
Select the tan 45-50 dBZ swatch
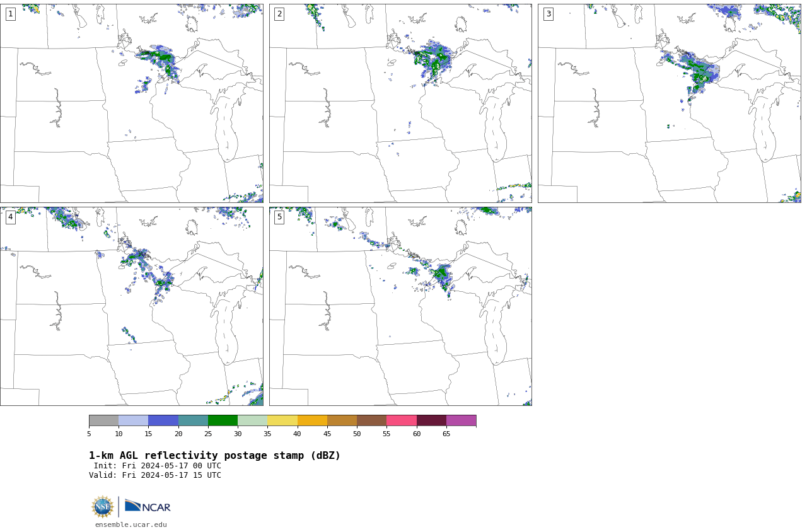(x=342, y=420)
